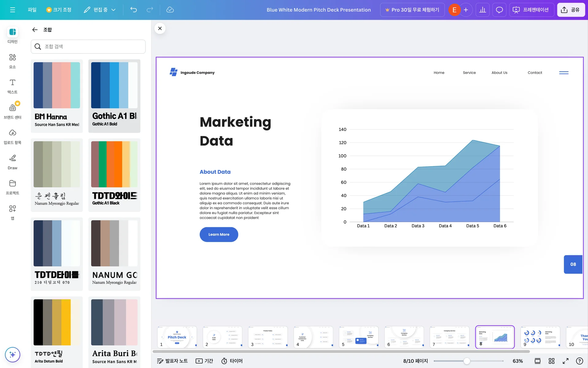Open the analytics chart icon
This screenshot has width=588, height=368.
point(482,10)
